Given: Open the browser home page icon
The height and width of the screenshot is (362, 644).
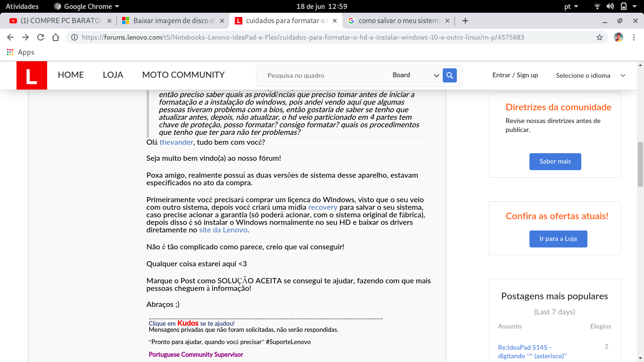Looking at the screenshot, I should (56, 37).
